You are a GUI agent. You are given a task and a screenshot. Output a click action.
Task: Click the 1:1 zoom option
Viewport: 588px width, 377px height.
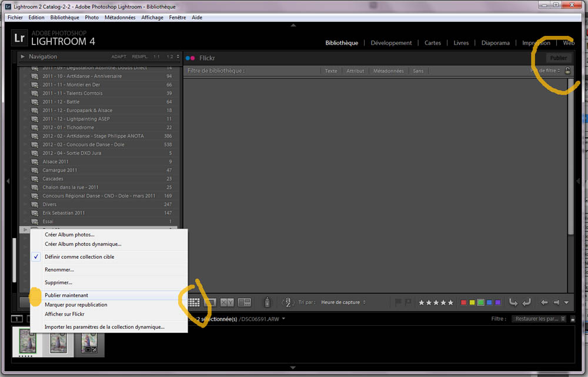156,56
